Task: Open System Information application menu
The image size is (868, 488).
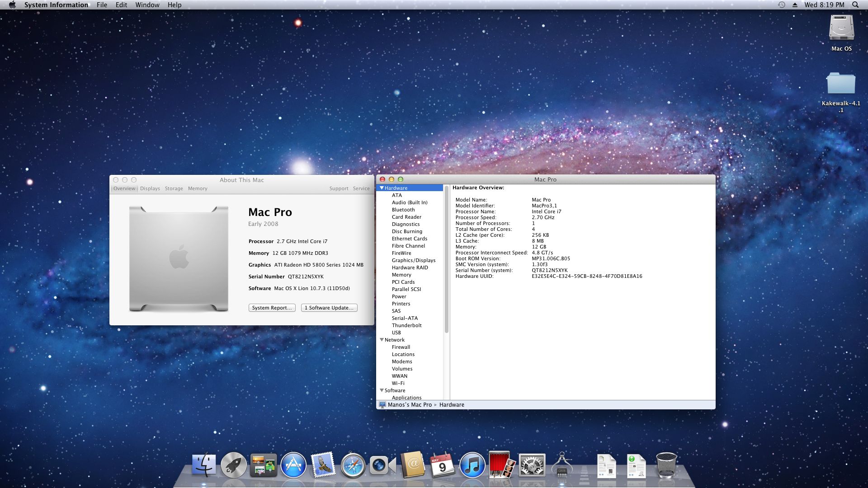Action: click(56, 5)
